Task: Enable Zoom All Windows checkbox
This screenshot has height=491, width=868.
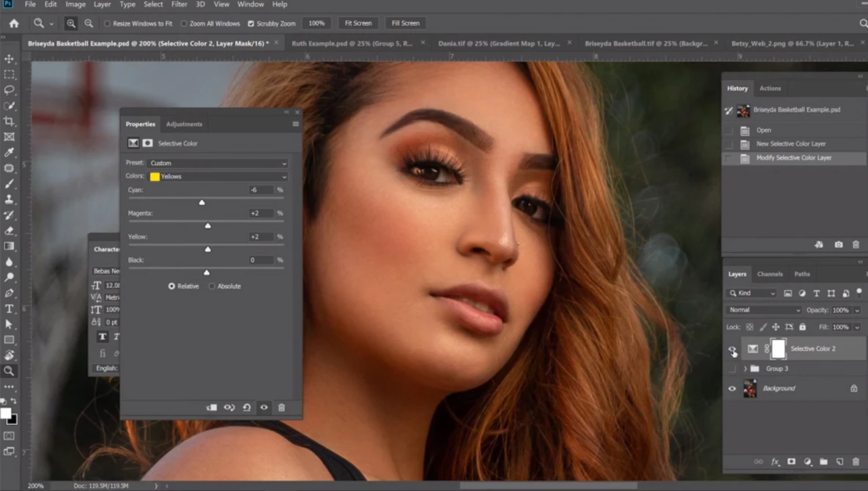Action: coord(184,23)
